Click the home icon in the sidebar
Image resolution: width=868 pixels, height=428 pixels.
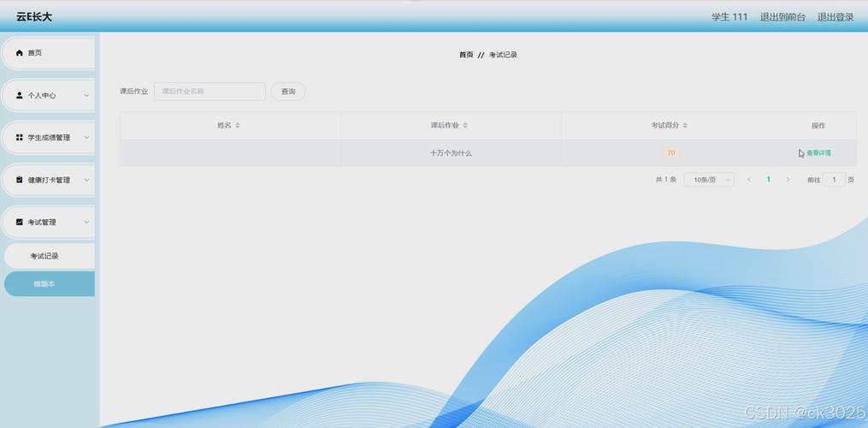tap(20, 53)
